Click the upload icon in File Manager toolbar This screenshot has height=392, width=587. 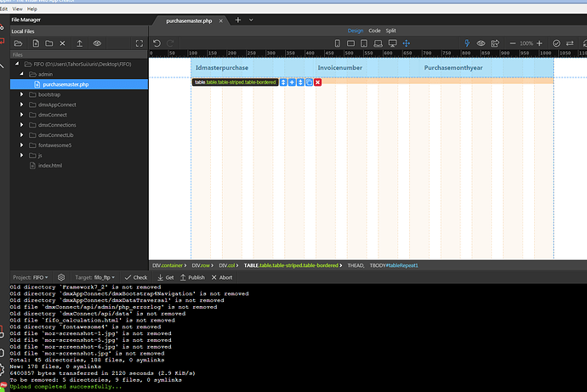[x=79, y=43]
